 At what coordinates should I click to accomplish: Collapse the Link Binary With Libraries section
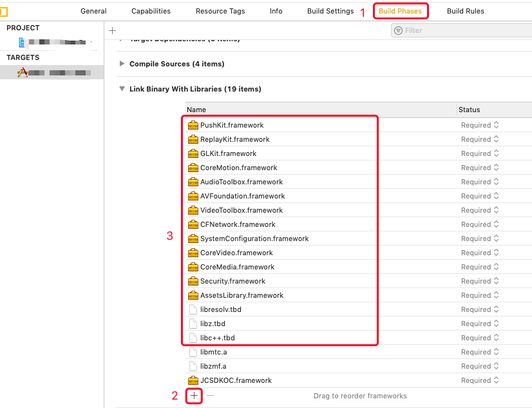(x=122, y=89)
